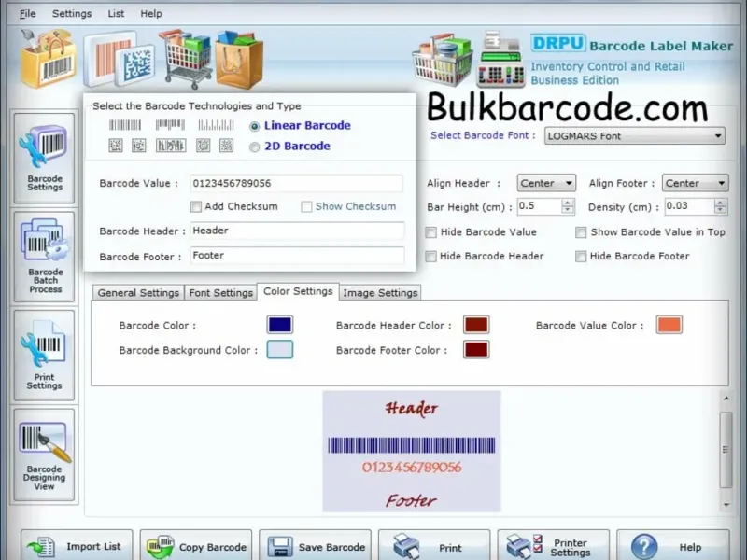747x560 pixels.
Task: Click the Barcode Header input field
Action: 297,231
